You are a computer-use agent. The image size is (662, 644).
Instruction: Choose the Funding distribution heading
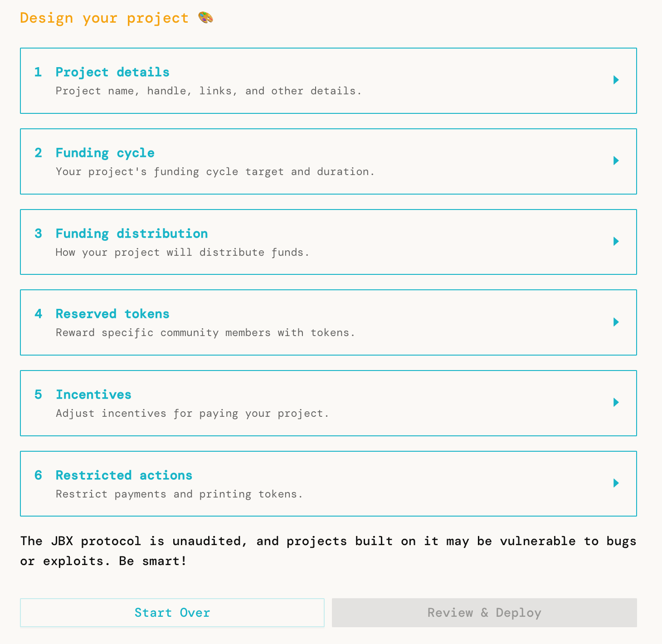click(x=131, y=234)
